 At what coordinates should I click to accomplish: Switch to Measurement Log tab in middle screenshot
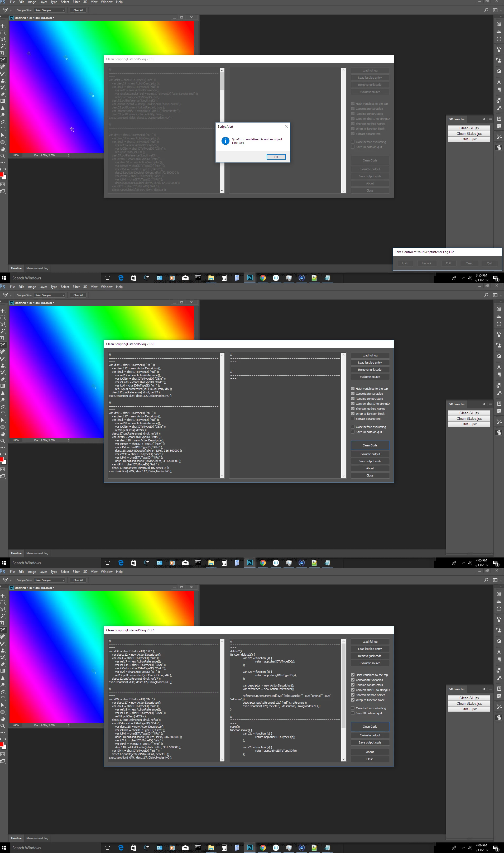(x=37, y=553)
